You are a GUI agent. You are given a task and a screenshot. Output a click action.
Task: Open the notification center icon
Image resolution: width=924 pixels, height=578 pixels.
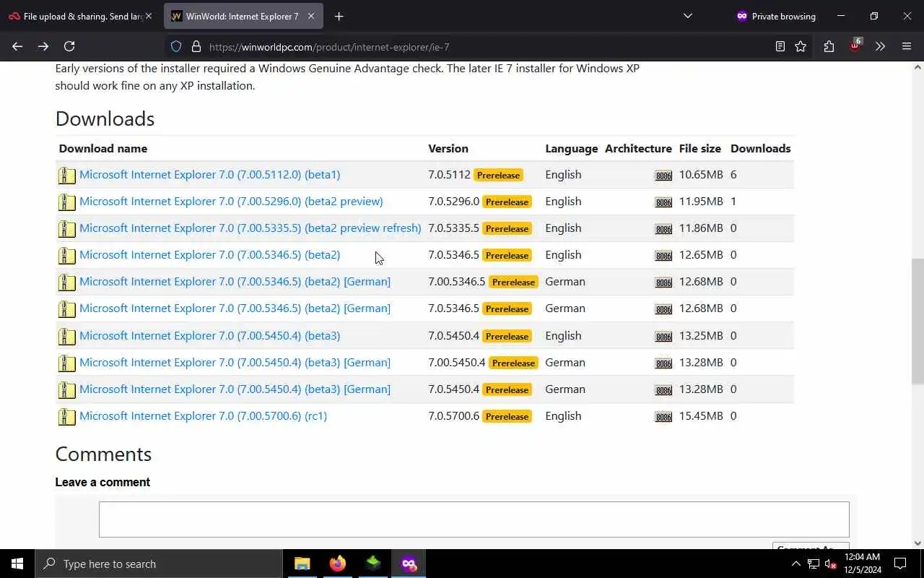pyautogui.click(x=900, y=564)
